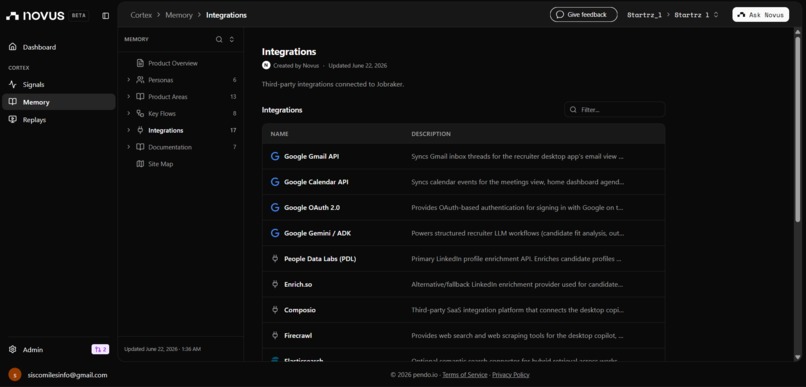Navigate to Cortex breadcrumb

pos(141,15)
